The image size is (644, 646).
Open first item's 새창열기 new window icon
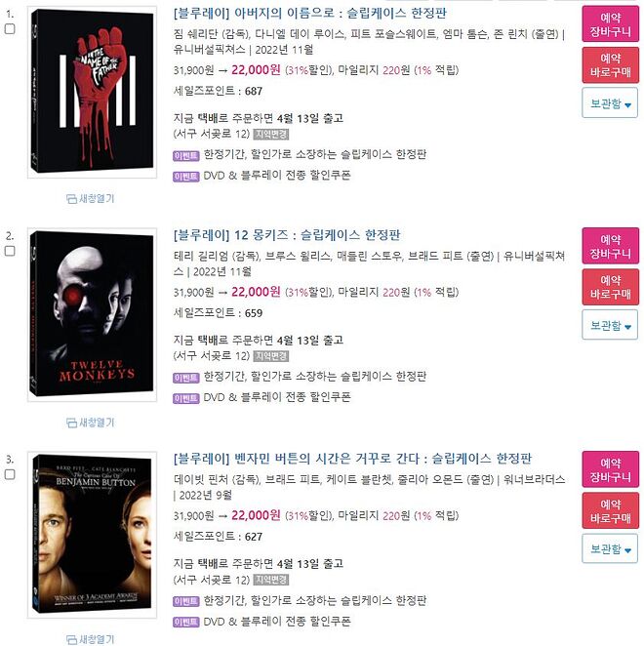pyautogui.click(x=90, y=198)
